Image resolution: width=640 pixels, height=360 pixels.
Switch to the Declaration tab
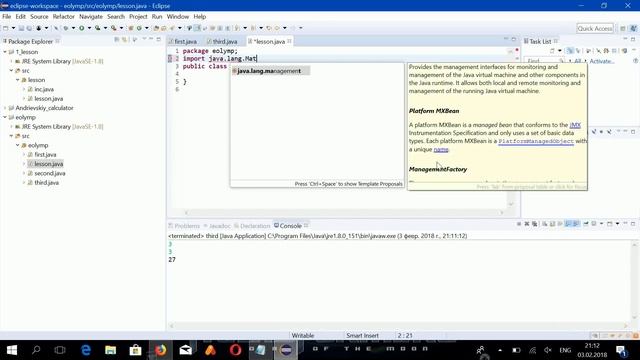(252, 226)
